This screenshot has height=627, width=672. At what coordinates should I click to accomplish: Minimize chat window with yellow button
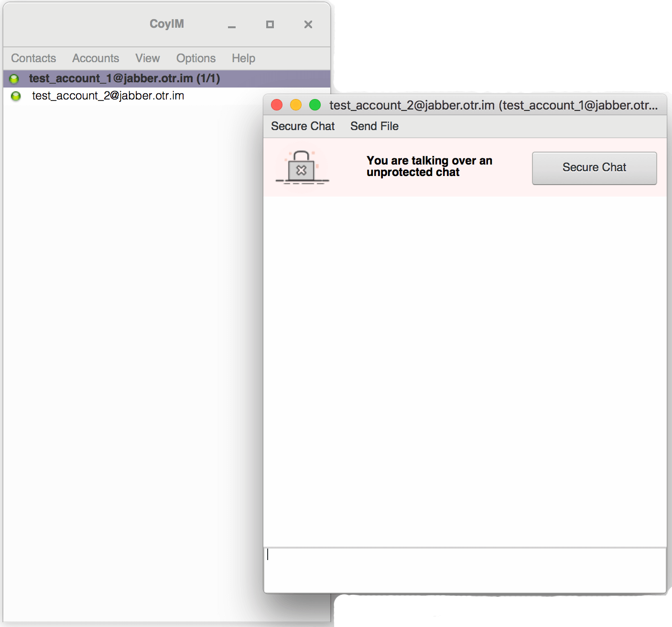(x=296, y=105)
